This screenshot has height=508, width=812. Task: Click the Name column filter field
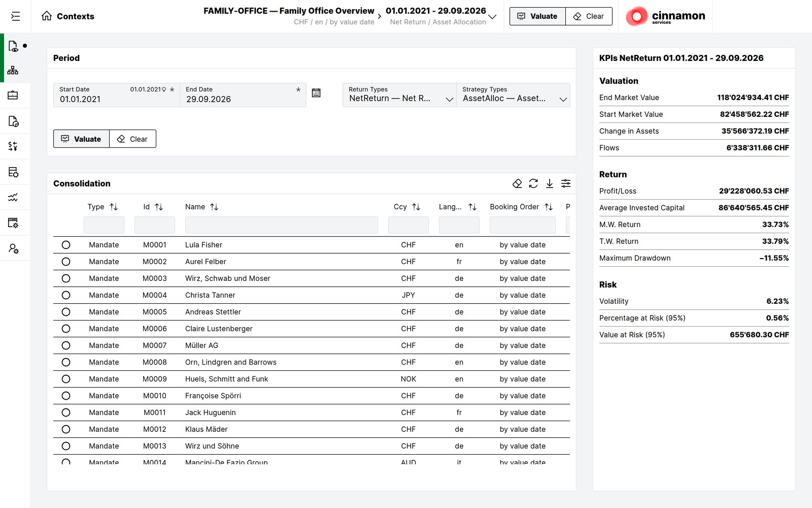282,225
